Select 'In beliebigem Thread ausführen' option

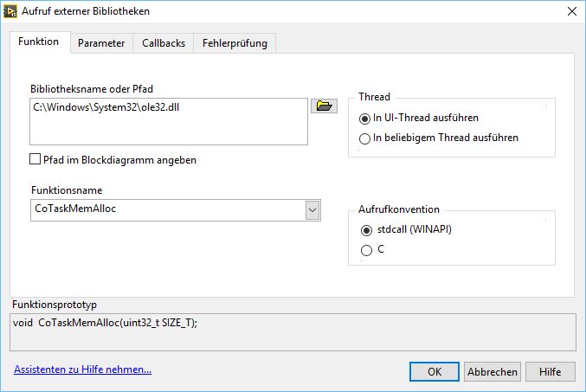tap(364, 138)
